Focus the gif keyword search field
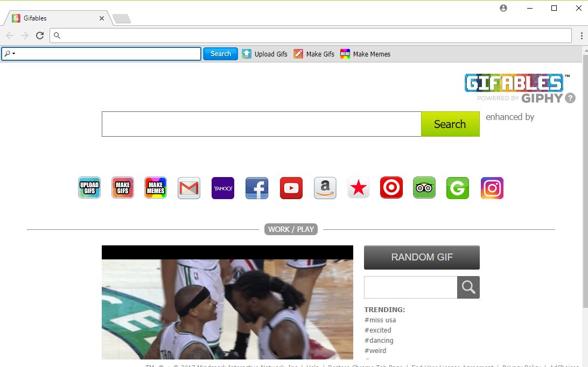 coord(411,287)
